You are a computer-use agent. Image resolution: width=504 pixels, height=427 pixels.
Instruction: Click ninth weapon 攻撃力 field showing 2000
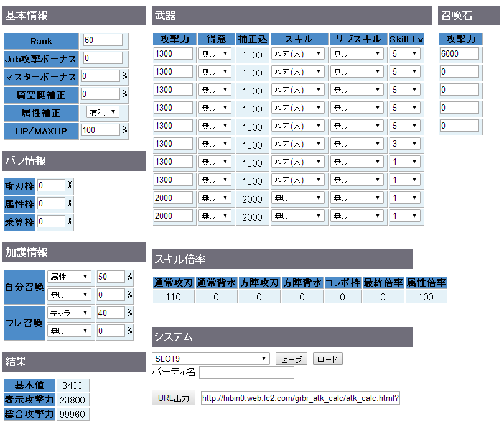(174, 198)
